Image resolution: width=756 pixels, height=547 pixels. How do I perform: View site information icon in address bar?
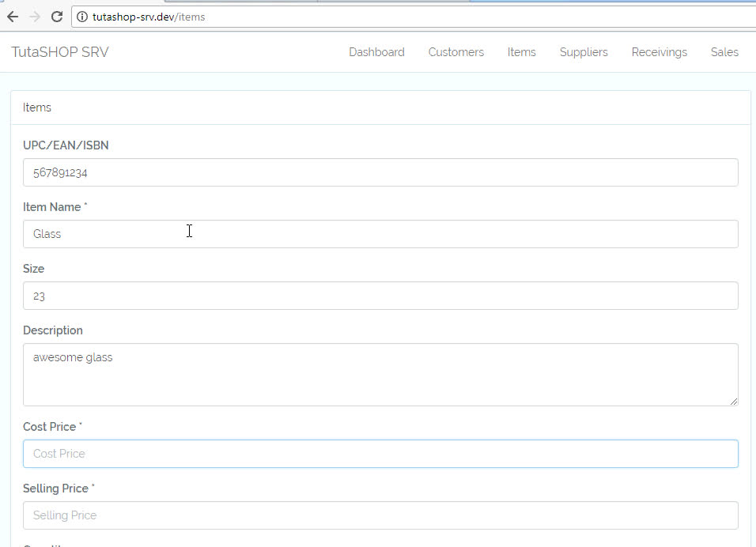point(82,17)
